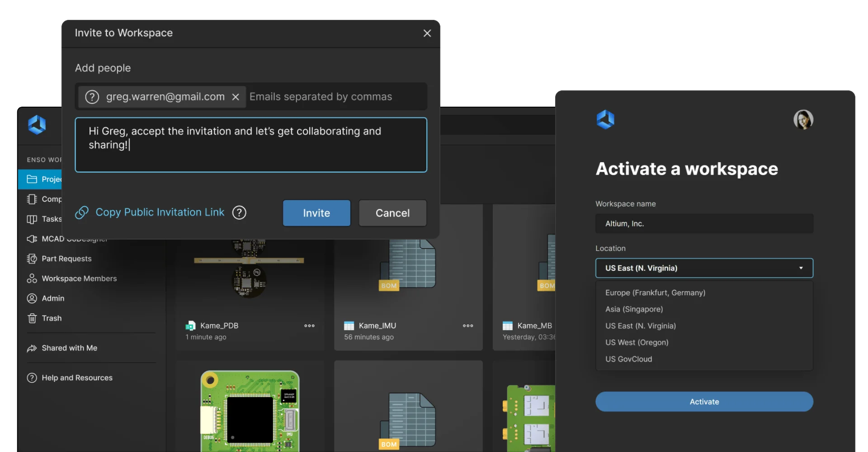The image size is (868, 452).
Task: Cancel the workspace invitation
Action: (392, 213)
